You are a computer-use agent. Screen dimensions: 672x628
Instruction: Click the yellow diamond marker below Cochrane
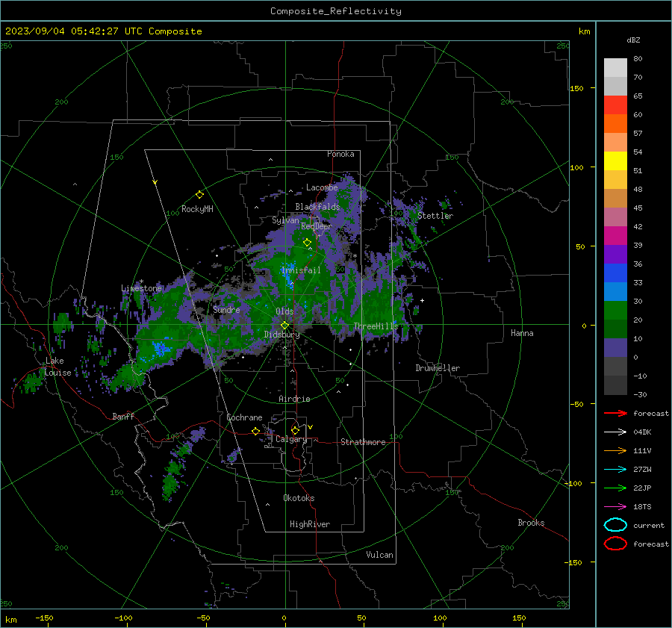[255, 431]
